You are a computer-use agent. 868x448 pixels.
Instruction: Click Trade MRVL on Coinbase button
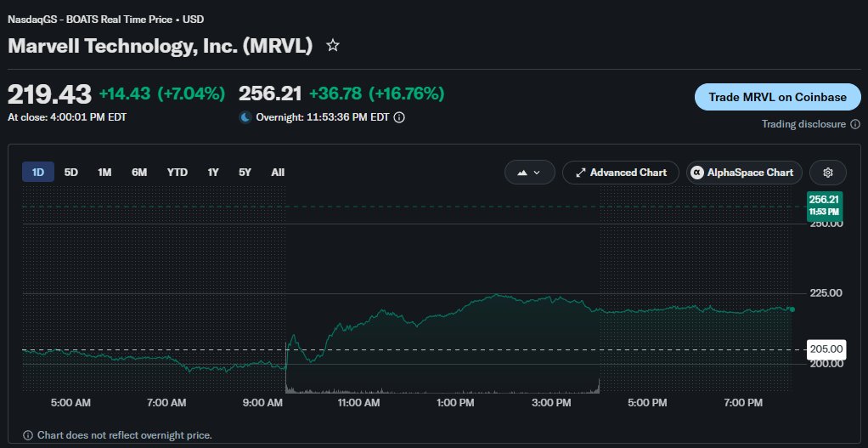778,98
